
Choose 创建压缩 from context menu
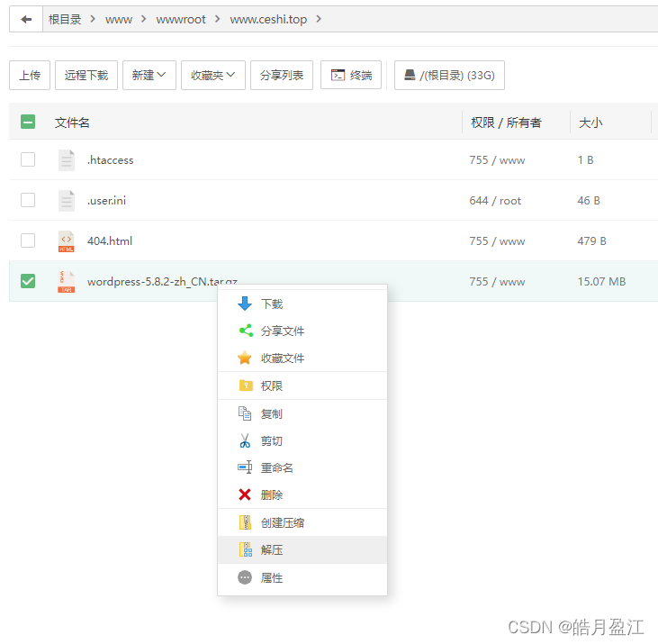302,522
